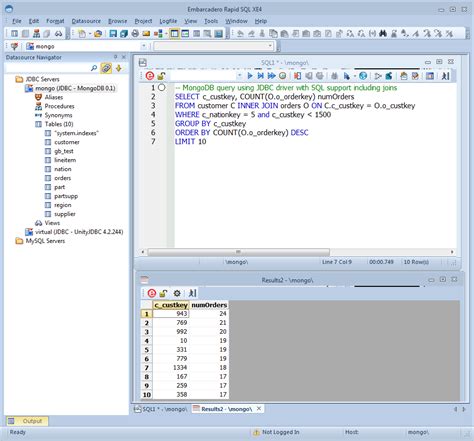474x441 pixels.
Task: Click the Step Execute icon
Action: tap(260, 76)
